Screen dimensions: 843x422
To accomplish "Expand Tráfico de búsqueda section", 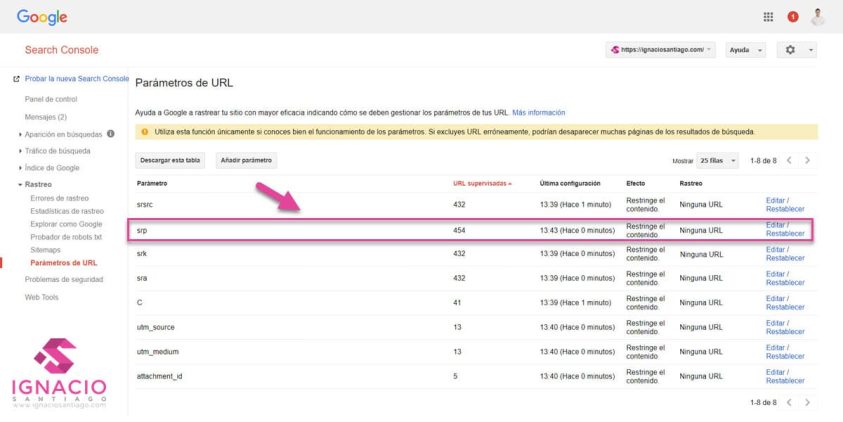I will (58, 151).
